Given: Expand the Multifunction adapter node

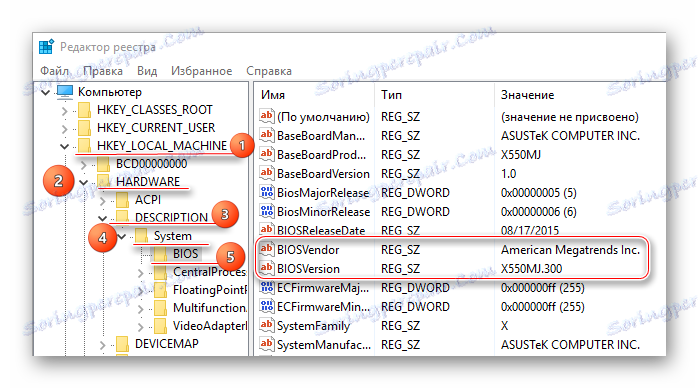Looking at the screenshot, I should 141,308.
